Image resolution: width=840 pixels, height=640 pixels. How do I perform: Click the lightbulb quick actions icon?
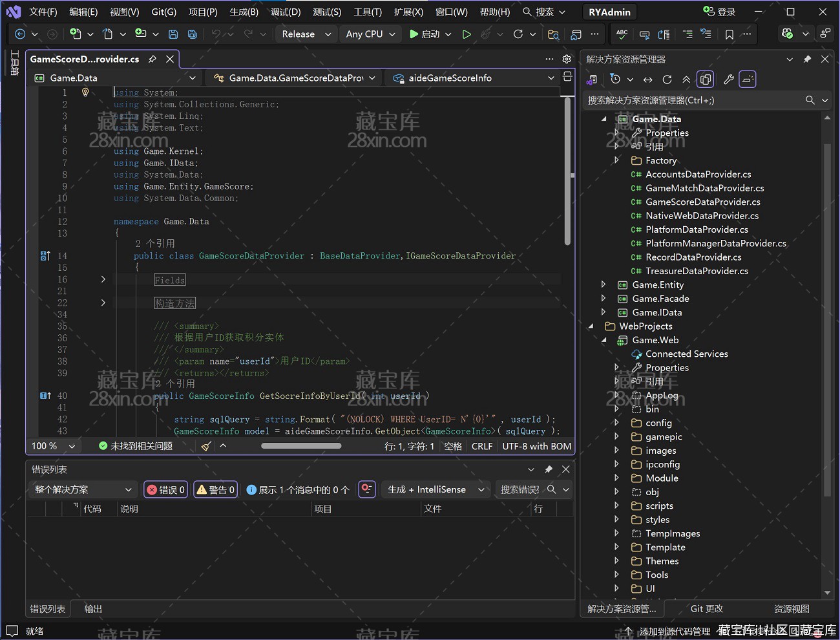click(x=85, y=92)
